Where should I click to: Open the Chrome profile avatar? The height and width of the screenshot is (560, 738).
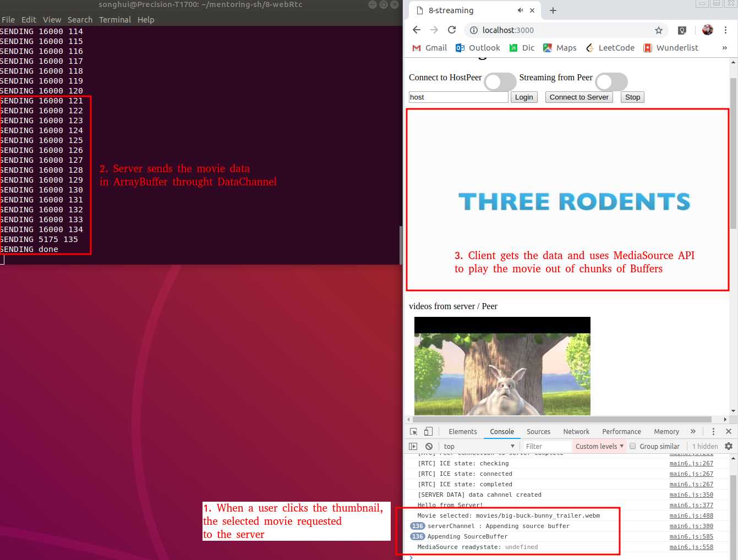(708, 30)
